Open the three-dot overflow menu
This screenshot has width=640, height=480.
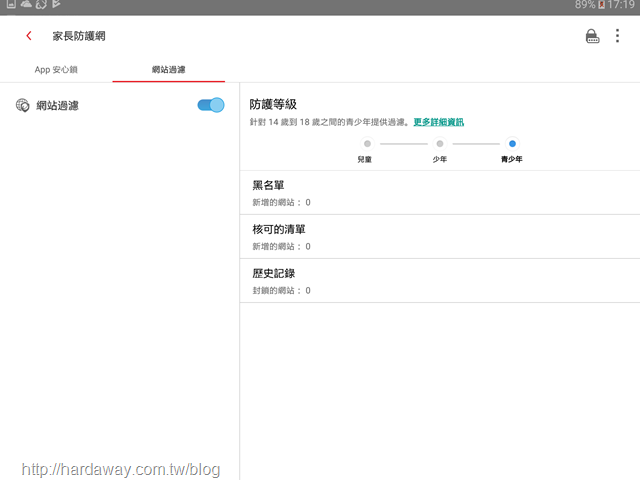[617, 36]
